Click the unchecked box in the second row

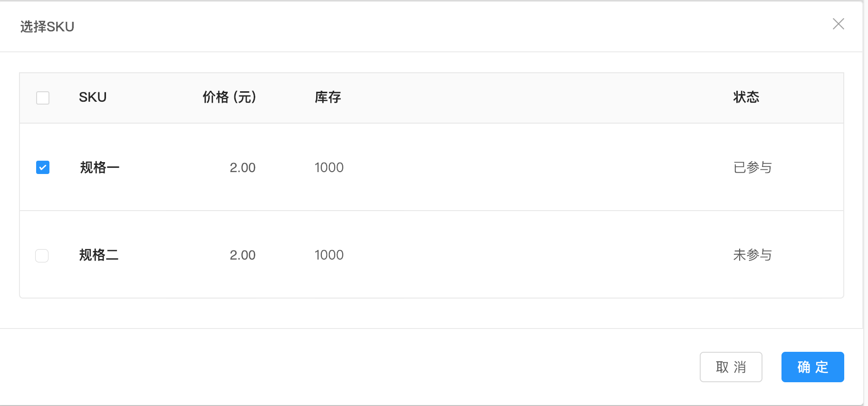click(42, 255)
